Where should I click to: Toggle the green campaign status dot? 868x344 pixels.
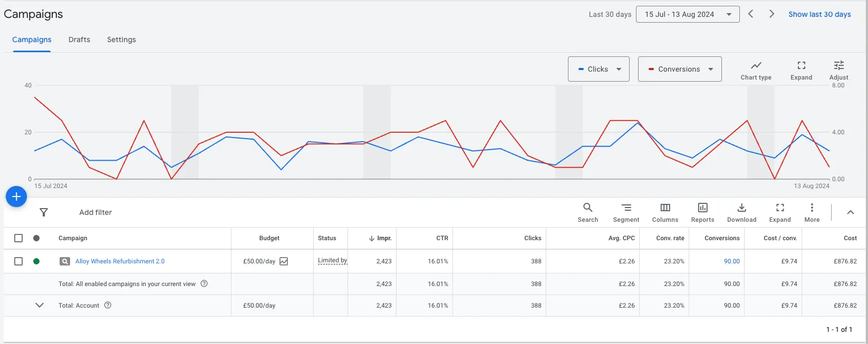pos(36,261)
